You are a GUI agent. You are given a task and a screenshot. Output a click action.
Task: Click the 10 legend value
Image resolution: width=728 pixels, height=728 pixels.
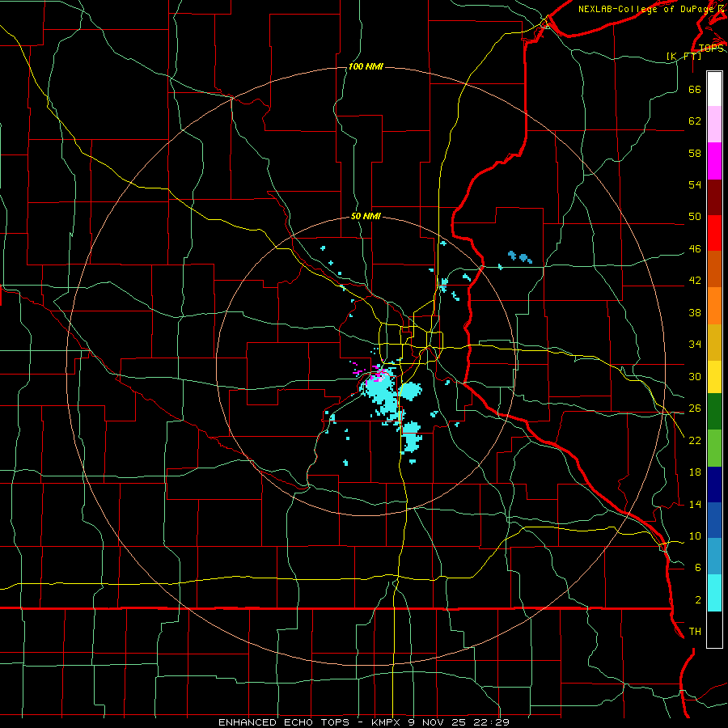[x=695, y=535]
